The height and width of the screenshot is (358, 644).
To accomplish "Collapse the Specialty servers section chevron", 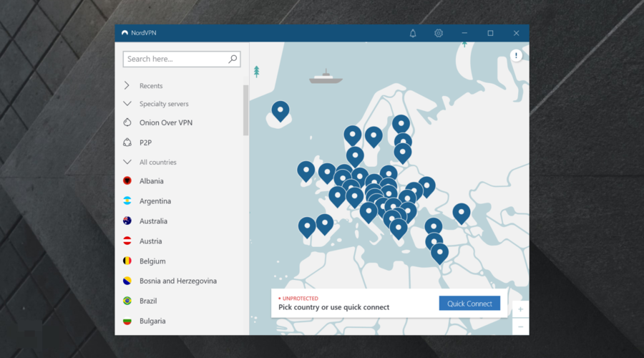I will point(127,104).
